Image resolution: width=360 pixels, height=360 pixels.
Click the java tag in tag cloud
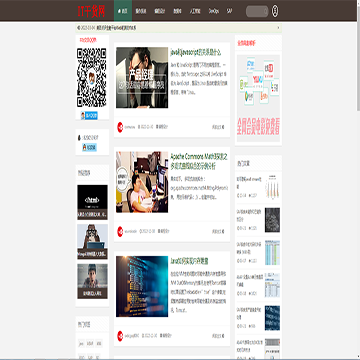tap(81, 343)
